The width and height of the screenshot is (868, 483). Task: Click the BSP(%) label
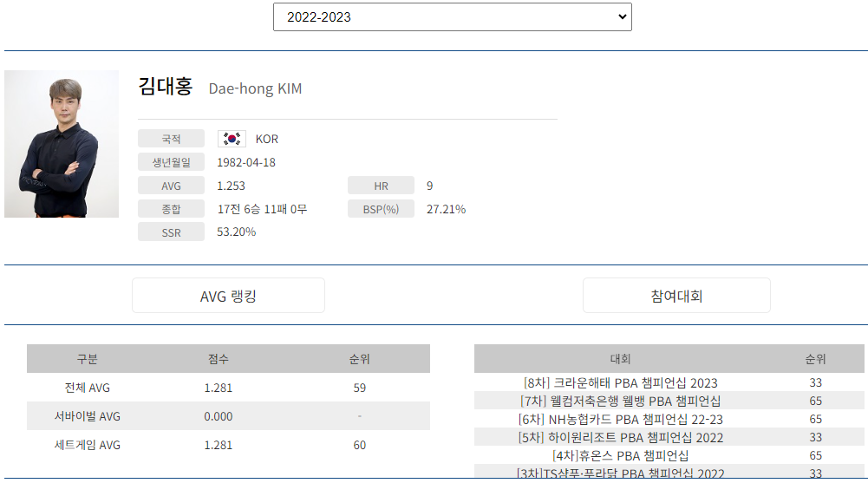[x=381, y=209]
